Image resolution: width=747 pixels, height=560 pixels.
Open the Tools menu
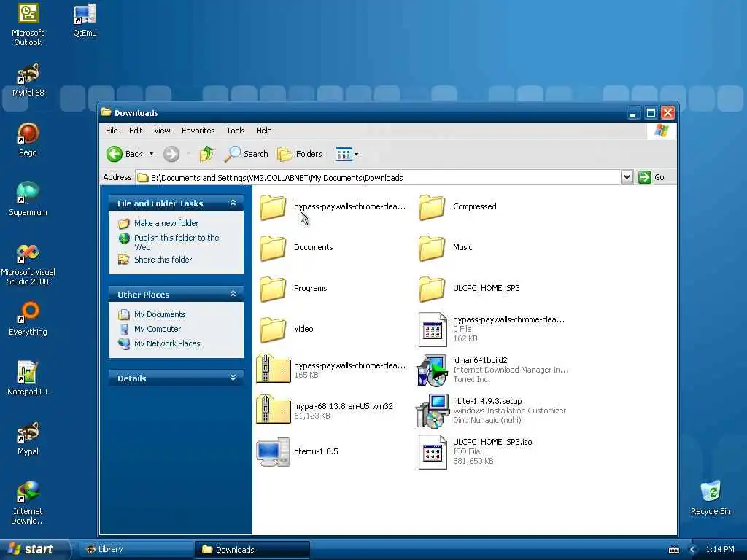pyautogui.click(x=236, y=131)
